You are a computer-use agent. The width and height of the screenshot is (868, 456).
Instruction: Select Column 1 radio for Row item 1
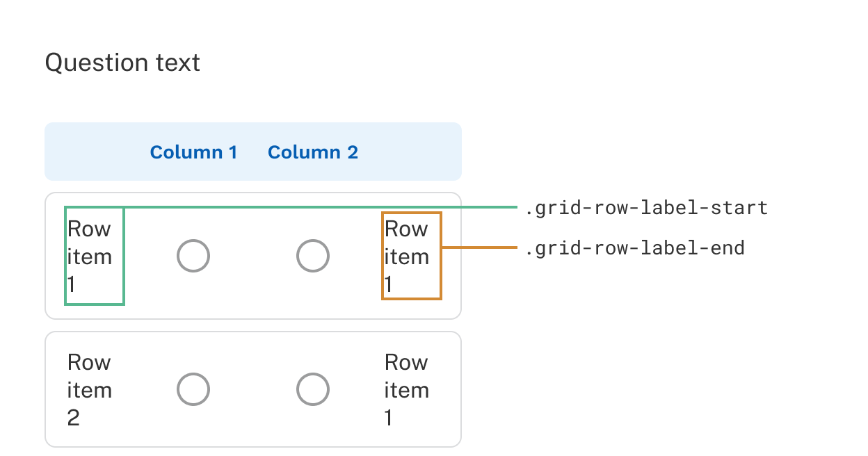193,256
